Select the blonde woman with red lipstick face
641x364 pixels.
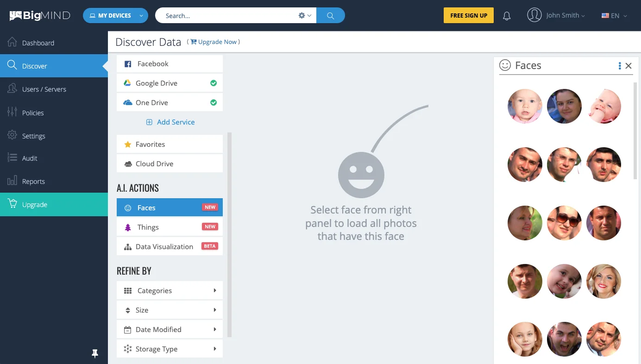coord(603,281)
